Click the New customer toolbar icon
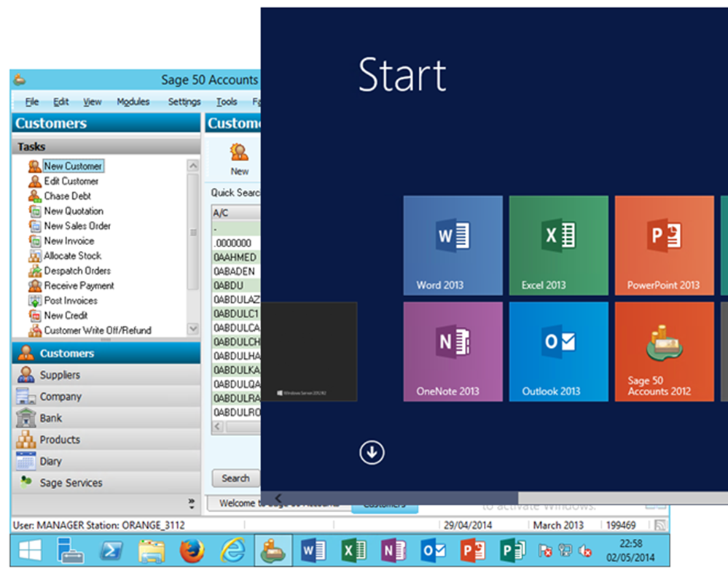 239,159
